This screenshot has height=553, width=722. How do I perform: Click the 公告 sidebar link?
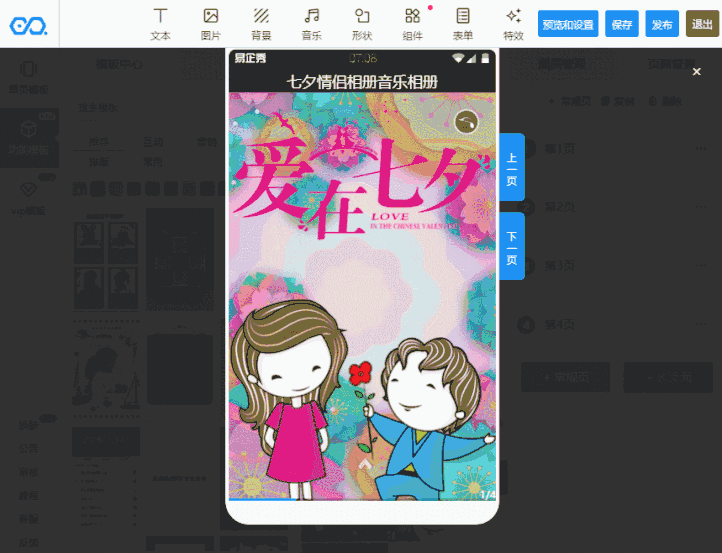tap(28, 448)
